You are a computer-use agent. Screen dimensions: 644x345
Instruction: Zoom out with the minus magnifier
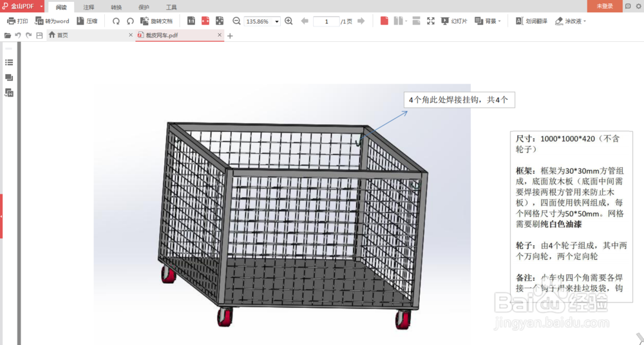click(236, 21)
